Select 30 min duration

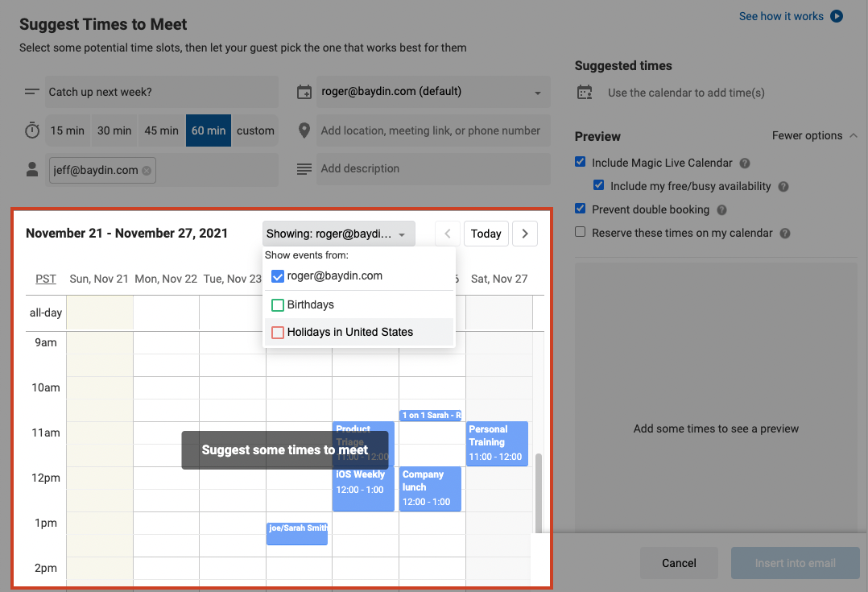pos(114,130)
